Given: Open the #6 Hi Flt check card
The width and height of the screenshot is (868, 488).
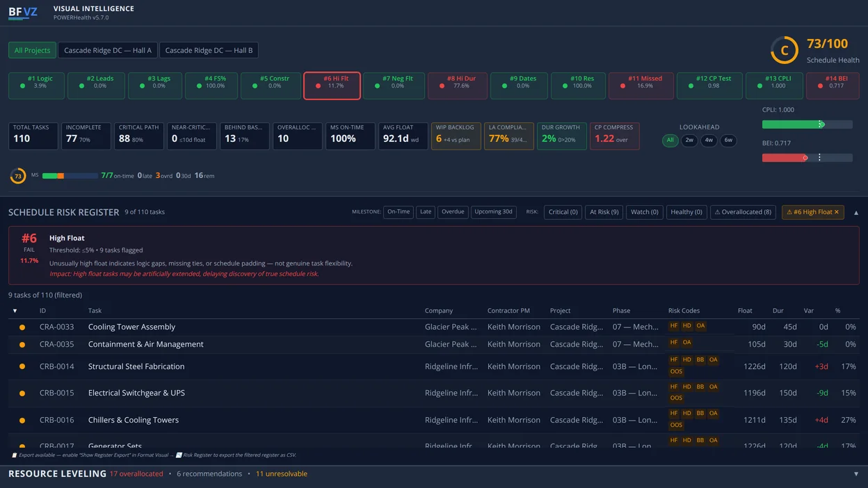Looking at the screenshot, I should coord(332,86).
